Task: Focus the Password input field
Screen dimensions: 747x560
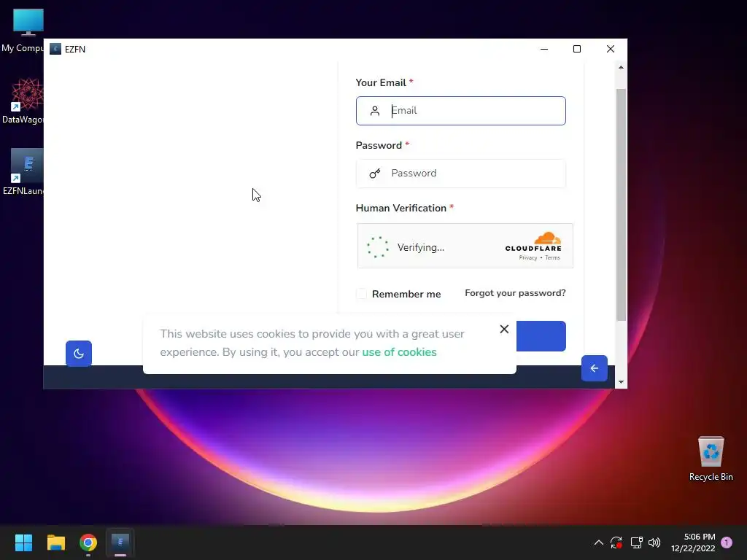Action: coord(461,174)
